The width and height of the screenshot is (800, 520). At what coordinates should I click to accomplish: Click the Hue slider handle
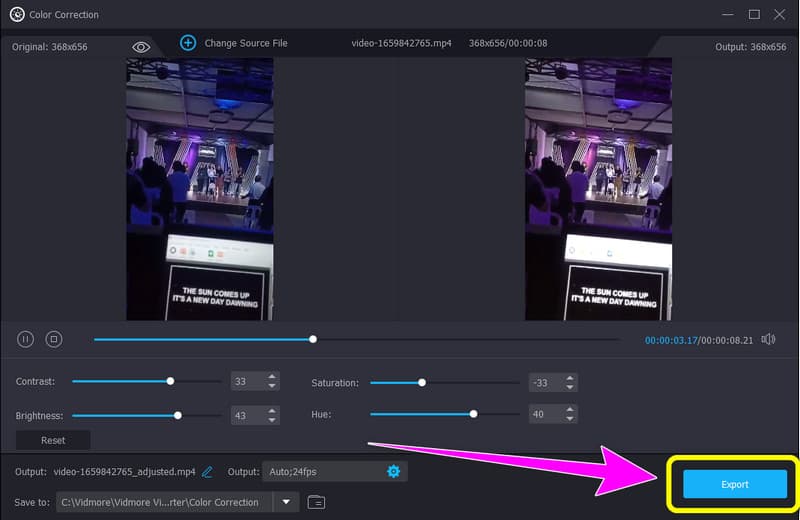point(473,413)
